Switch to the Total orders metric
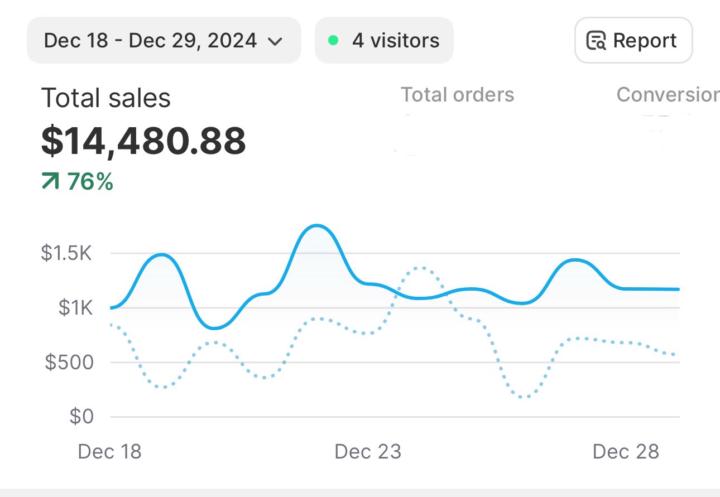 (x=457, y=95)
